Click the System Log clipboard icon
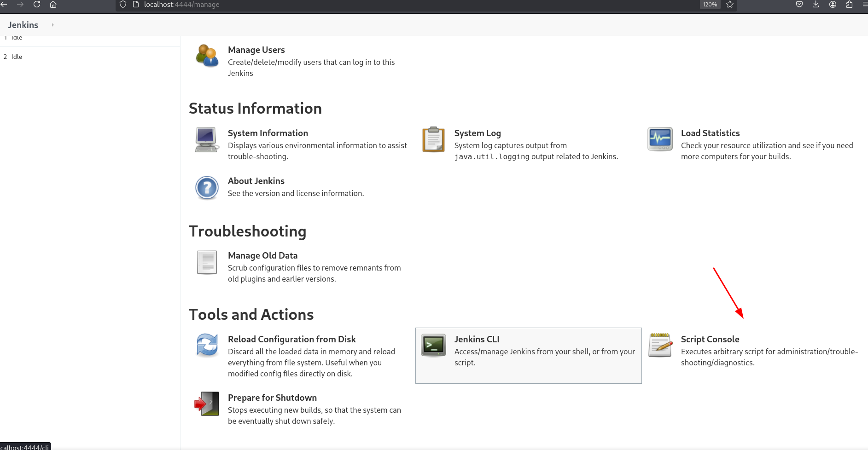The image size is (868, 450). coord(433,139)
